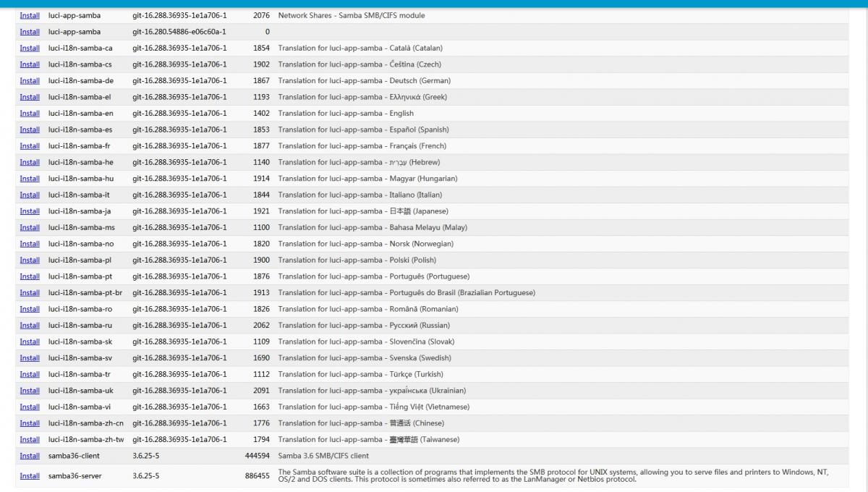868x492 pixels.
Task: Click the Taiwanese translation description
Action: pos(369,439)
